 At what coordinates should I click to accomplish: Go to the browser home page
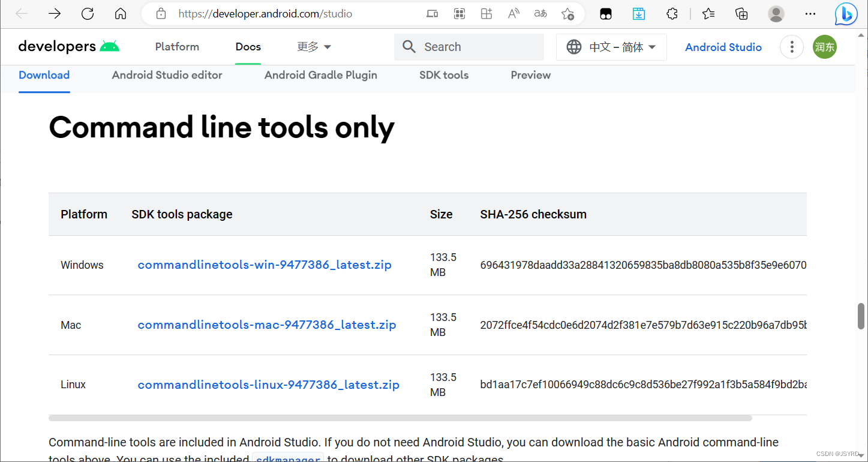point(121,14)
